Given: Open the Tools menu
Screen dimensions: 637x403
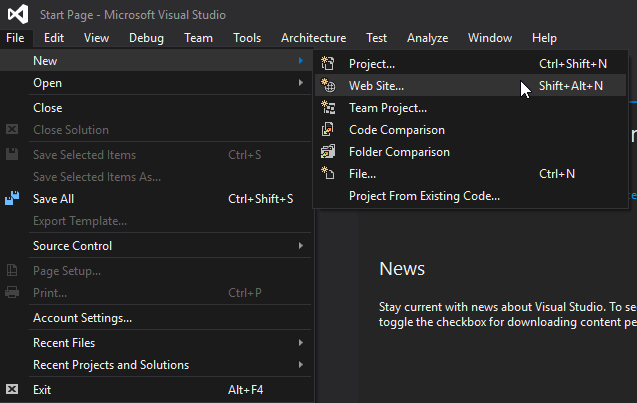Looking at the screenshot, I should click(247, 38).
